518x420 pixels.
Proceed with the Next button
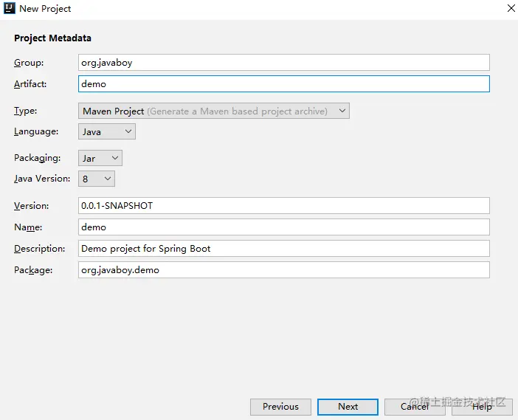[348, 407]
